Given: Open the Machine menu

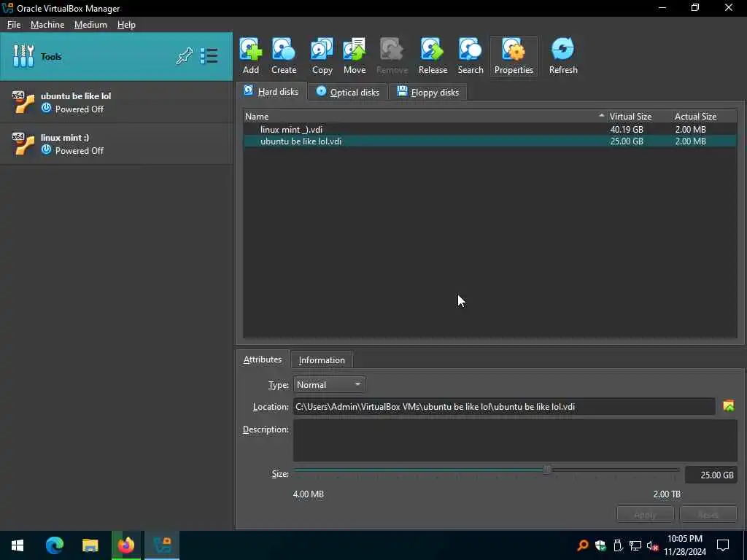Looking at the screenshot, I should 47,25.
